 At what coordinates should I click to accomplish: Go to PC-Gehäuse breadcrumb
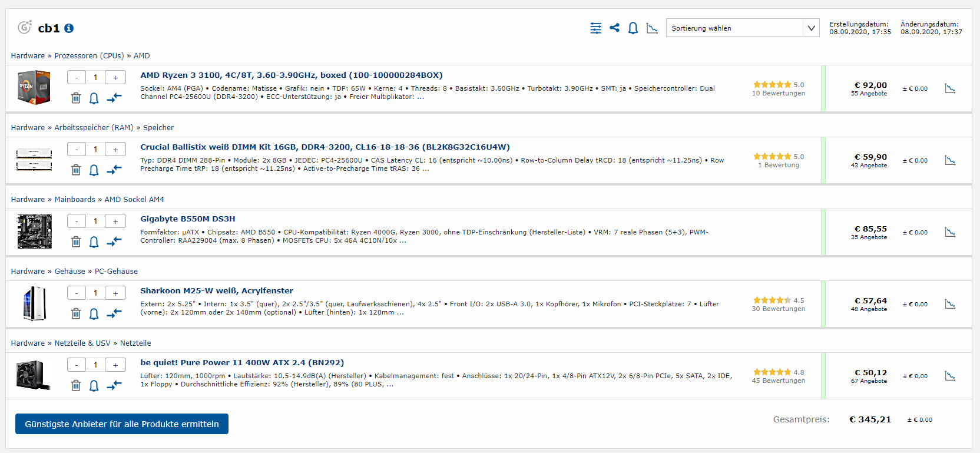pos(116,272)
